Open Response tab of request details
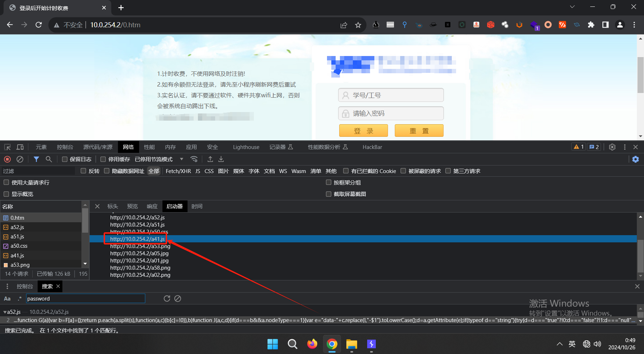 (x=152, y=206)
